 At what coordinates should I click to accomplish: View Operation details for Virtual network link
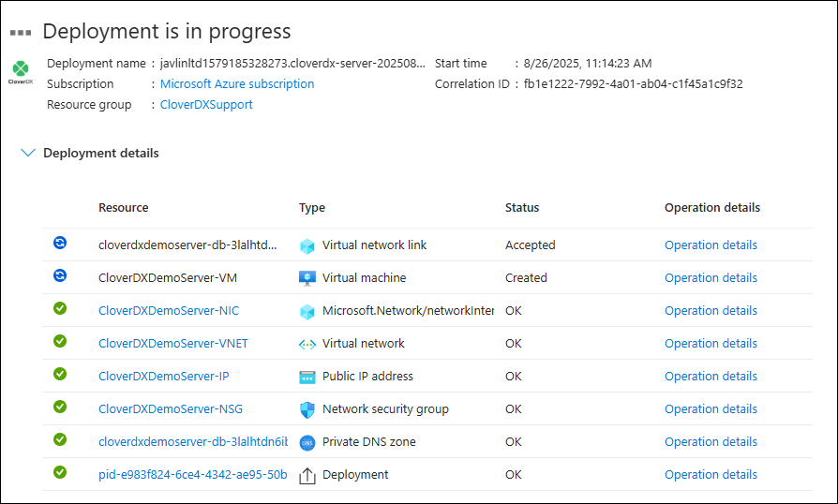pyautogui.click(x=711, y=245)
